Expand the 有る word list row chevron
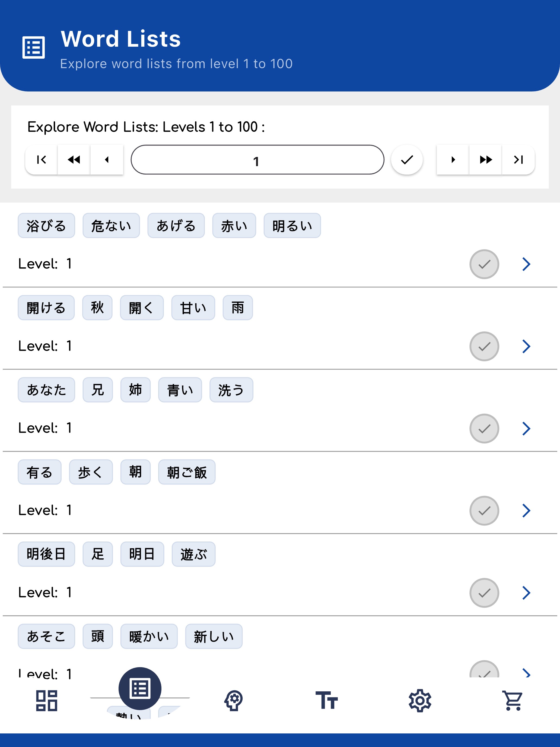The image size is (560, 747). [x=526, y=510]
